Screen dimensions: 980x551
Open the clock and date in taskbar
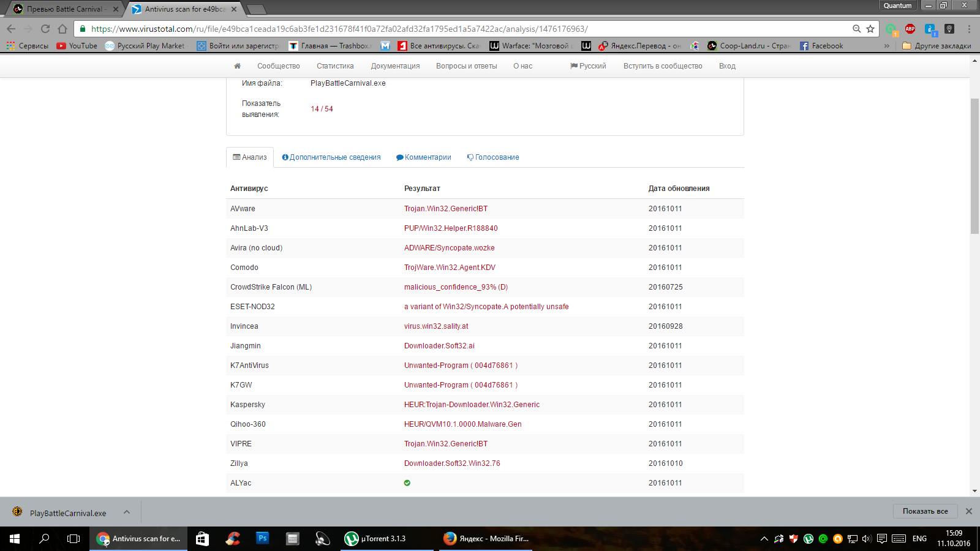tap(954, 539)
